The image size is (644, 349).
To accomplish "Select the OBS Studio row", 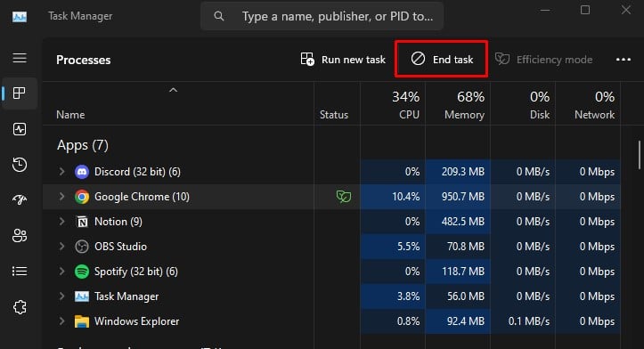I will click(331, 247).
